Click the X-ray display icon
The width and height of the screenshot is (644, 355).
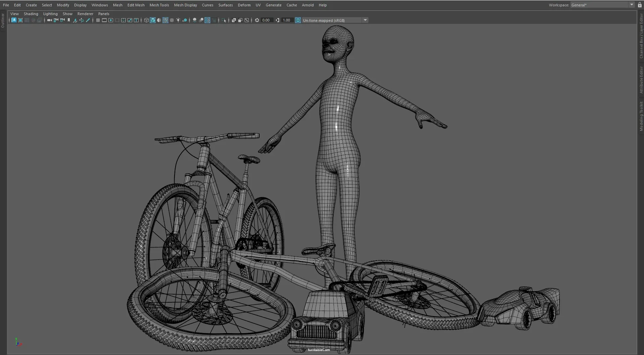pyautogui.click(x=234, y=20)
